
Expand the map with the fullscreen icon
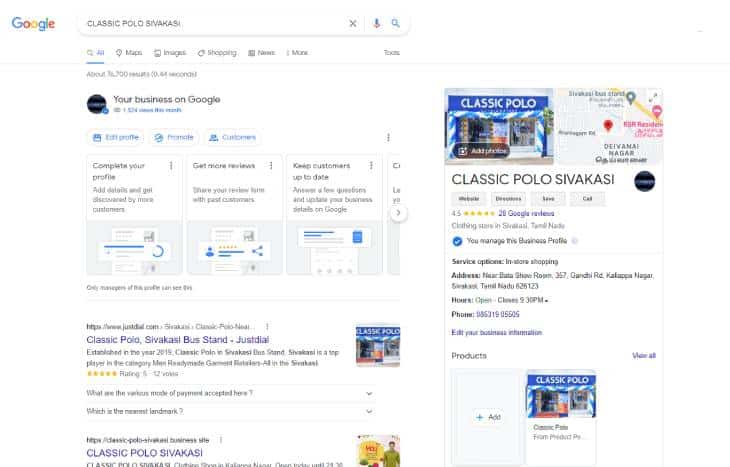[653, 97]
